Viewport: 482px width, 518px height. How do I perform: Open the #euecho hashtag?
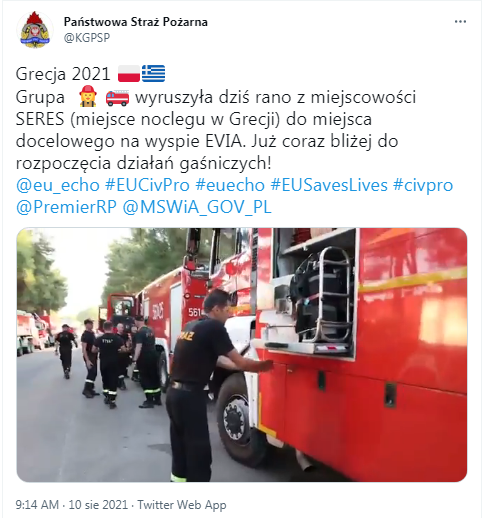click(230, 185)
